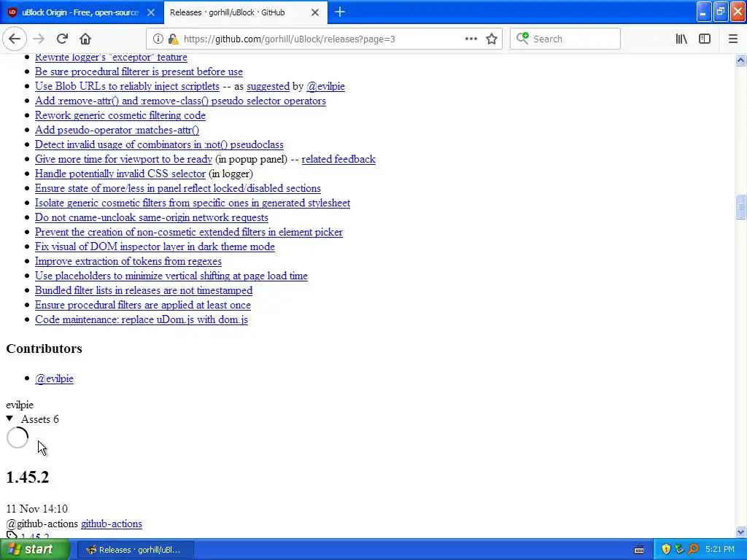The image size is (747, 560).
Task: Open @evilpie link next to 'suggested by'
Action: tap(326, 86)
